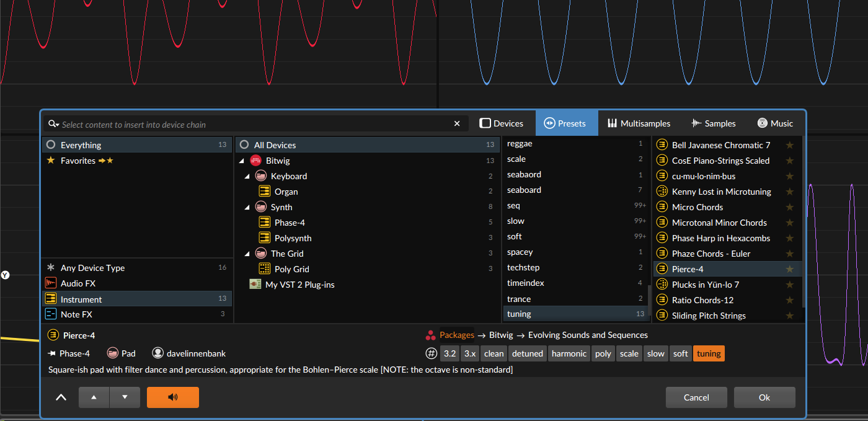This screenshot has width=868, height=421.
Task: Collapse The Grid category triangle
Action: (247, 254)
